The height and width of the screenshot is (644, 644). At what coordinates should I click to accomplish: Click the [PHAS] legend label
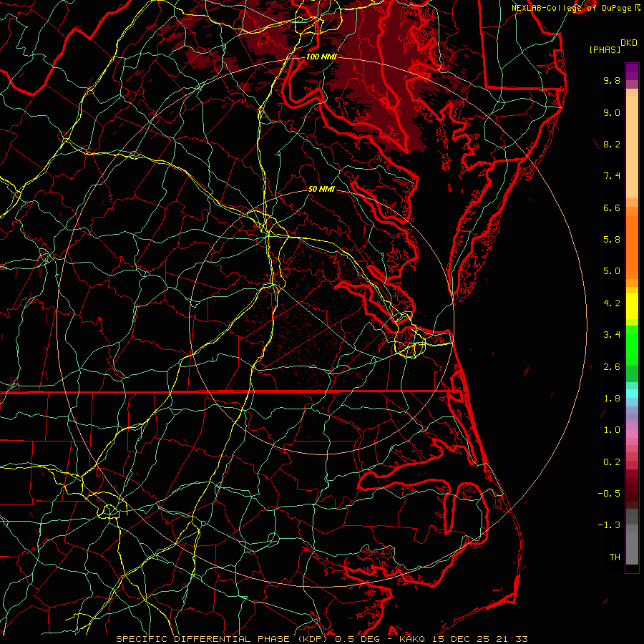pyautogui.click(x=605, y=49)
